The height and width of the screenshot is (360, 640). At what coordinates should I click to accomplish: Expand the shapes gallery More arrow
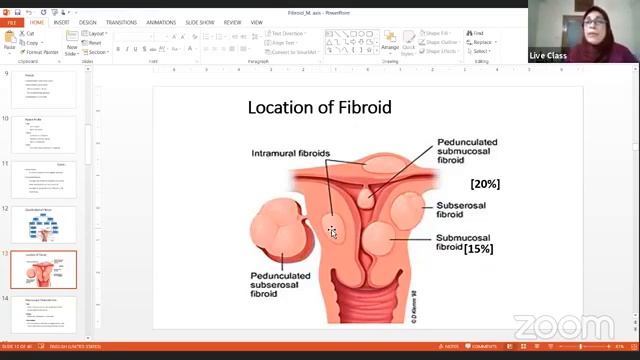[x=376, y=51]
